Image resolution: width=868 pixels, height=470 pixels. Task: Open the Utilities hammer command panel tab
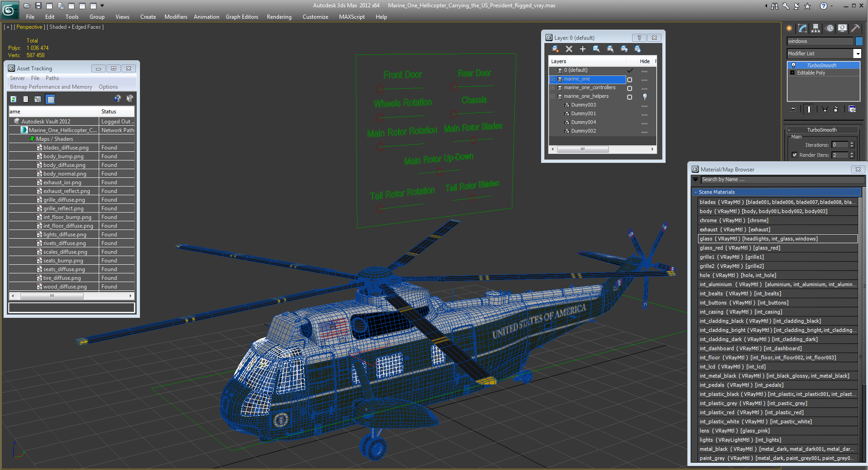tap(856, 28)
